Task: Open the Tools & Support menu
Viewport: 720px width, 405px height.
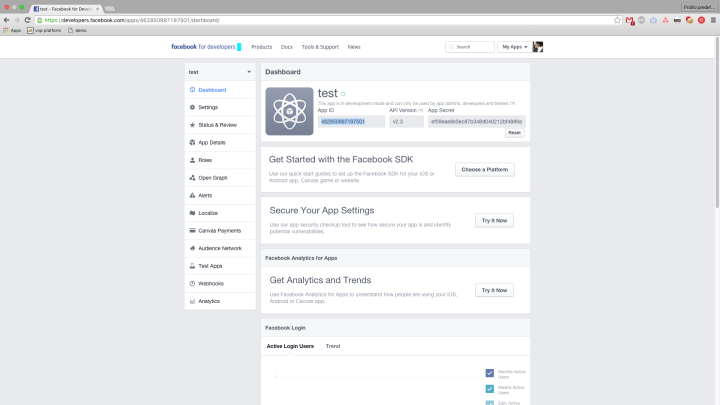Action: pyautogui.click(x=319, y=47)
